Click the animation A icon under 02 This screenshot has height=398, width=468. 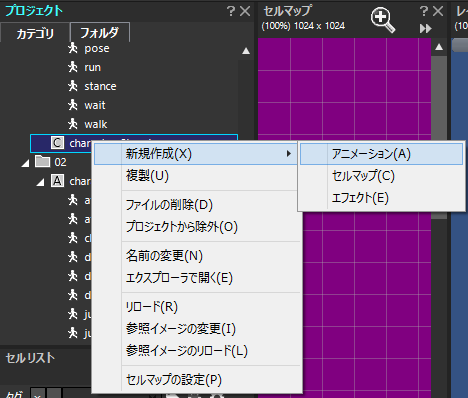click(x=57, y=181)
